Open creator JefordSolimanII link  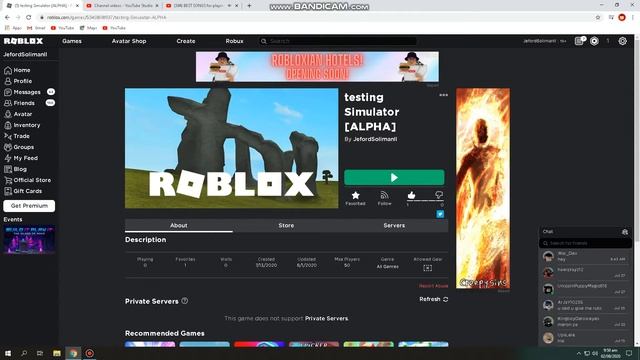coord(375,139)
